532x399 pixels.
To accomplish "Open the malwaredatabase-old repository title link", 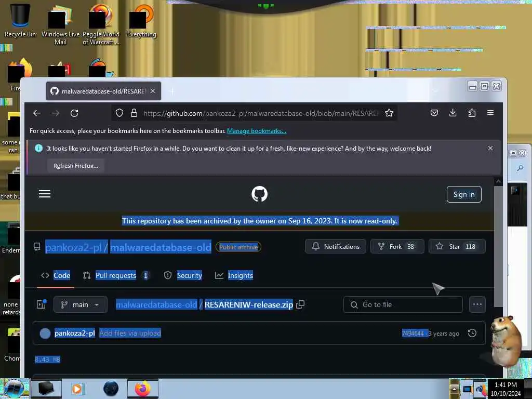I will pyautogui.click(x=161, y=247).
